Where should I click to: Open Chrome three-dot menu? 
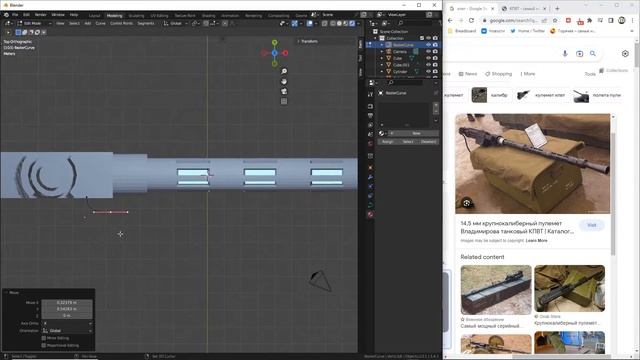click(x=633, y=20)
